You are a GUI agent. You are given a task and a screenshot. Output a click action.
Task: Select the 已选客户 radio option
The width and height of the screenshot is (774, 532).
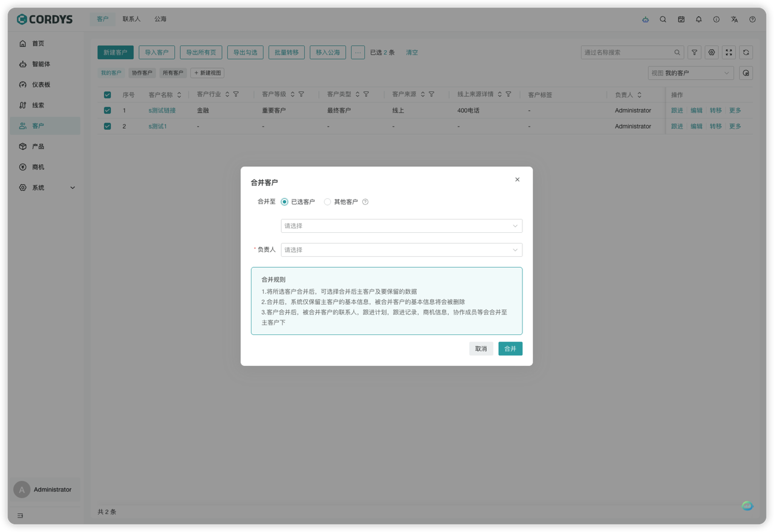[285, 202]
